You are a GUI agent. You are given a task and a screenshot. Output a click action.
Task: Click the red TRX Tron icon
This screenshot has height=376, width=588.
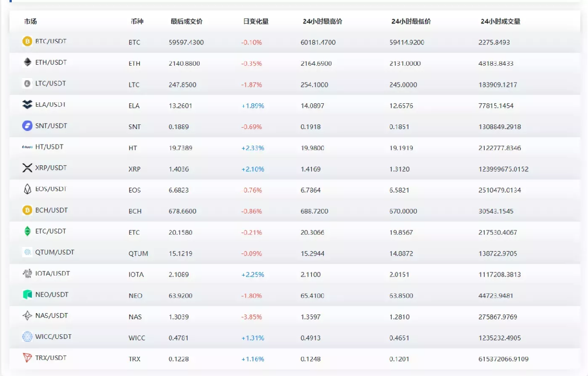point(27,358)
